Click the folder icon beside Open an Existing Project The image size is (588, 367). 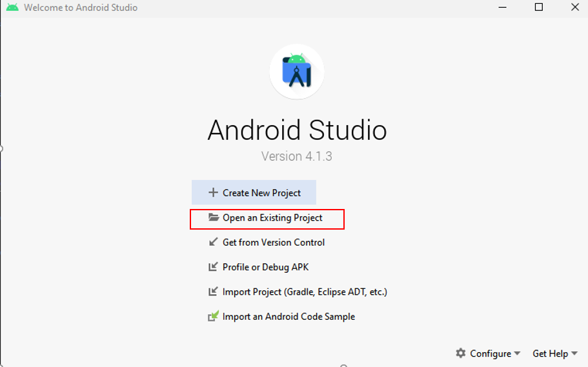[214, 218]
